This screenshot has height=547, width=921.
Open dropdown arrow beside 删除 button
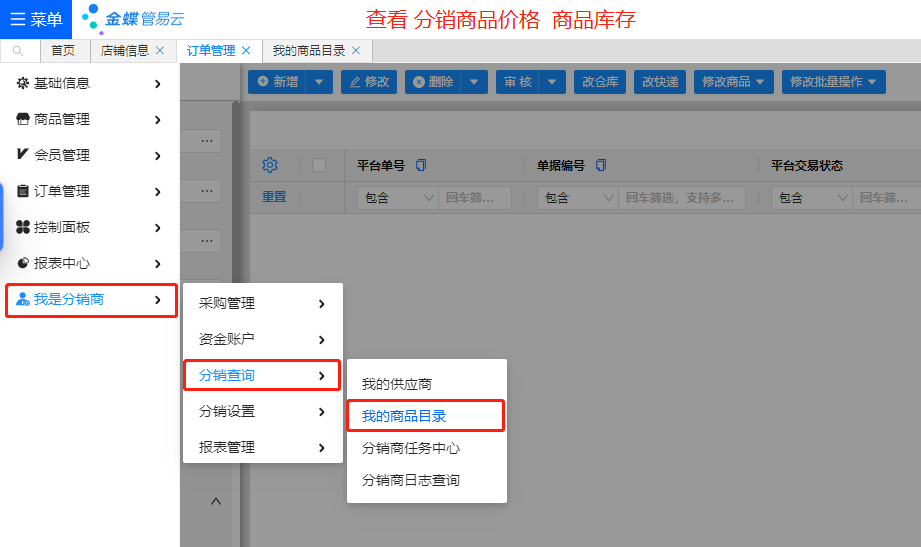pyautogui.click(x=474, y=82)
